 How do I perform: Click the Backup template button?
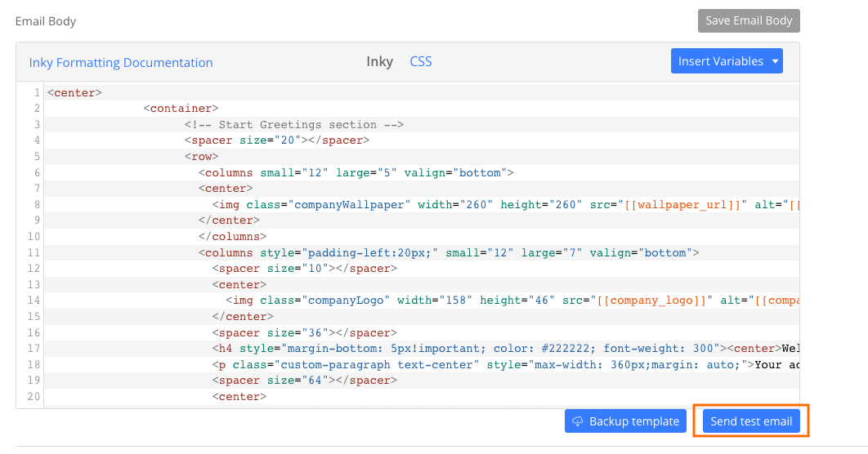(625, 421)
